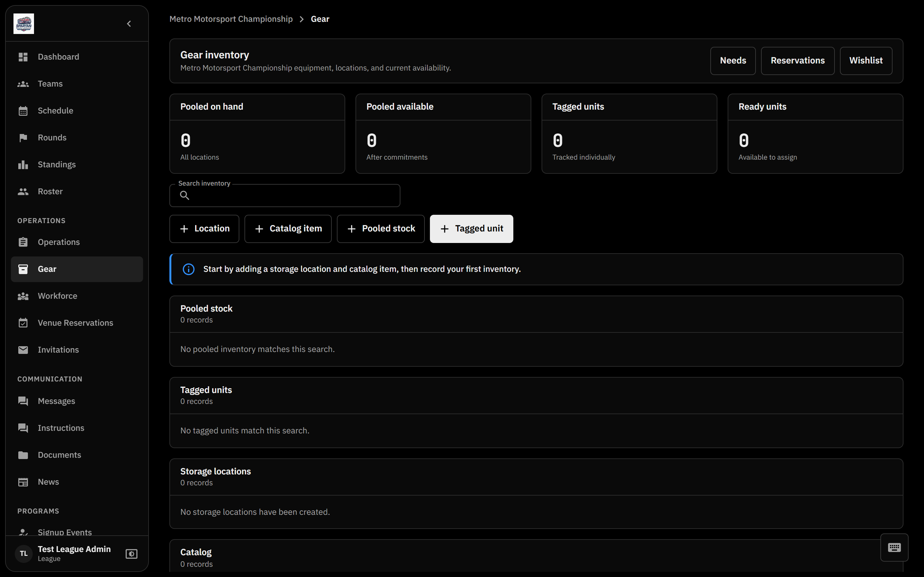This screenshot has width=924, height=577.
Task: Click the Schedule calendar icon
Action: coord(23,111)
